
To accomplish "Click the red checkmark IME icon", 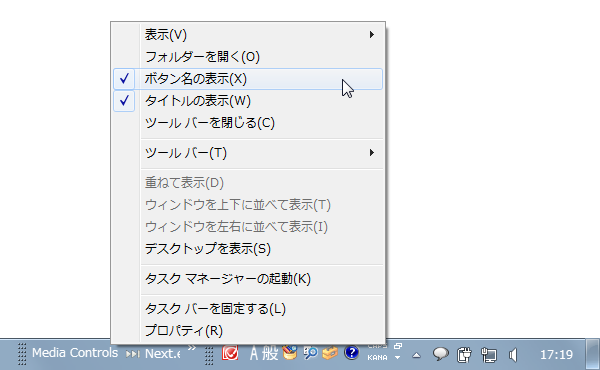I will click(x=230, y=353).
